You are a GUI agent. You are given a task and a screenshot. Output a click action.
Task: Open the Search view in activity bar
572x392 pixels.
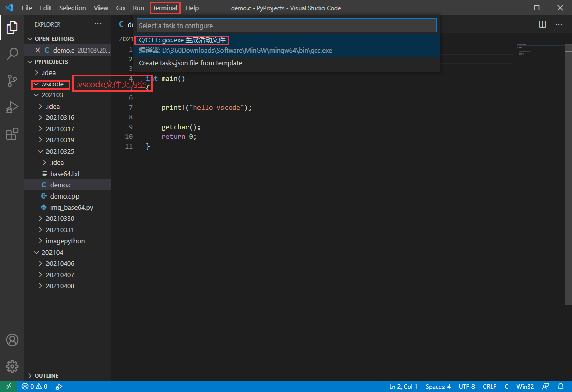(12, 54)
